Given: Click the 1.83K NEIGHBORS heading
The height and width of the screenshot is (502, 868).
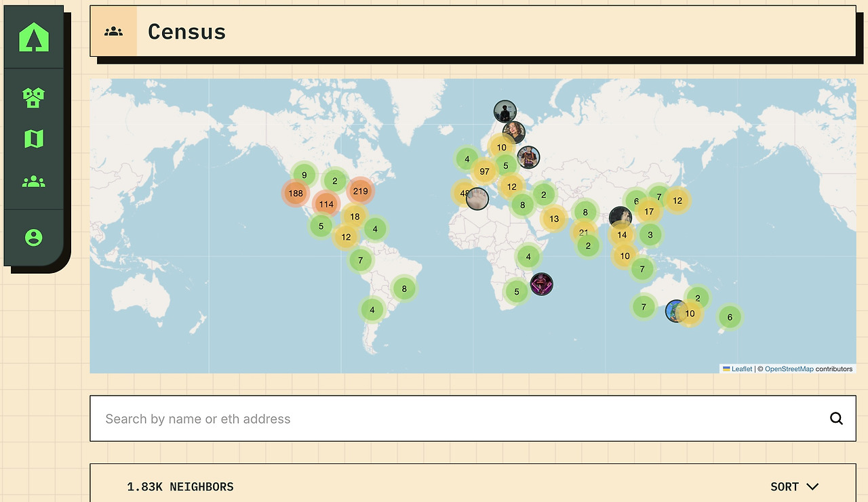Looking at the screenshot, I should coord(180,486).
